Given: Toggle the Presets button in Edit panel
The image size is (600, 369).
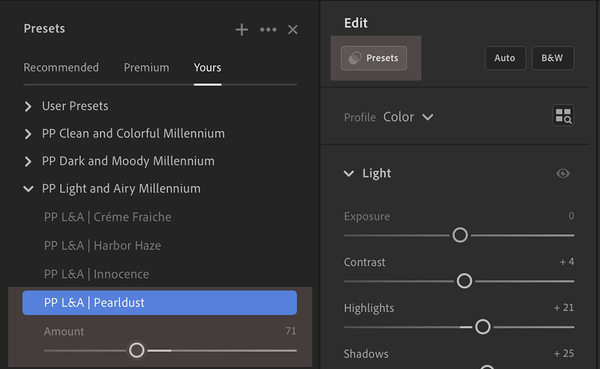Looking at the screenshot, I should pyautogui.click(x=374, y=58).
